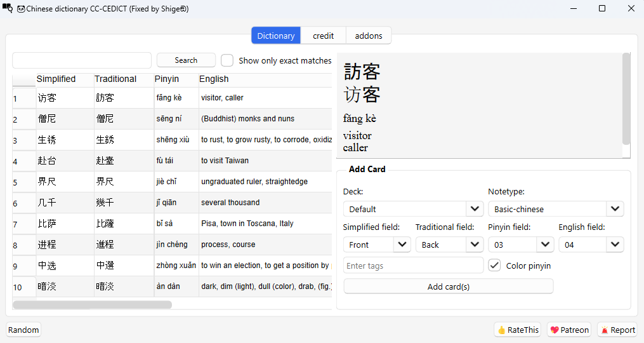This screenshot has width=644, height=343.
Task: Open the Patreon heart button
Action: pos(569,330)
